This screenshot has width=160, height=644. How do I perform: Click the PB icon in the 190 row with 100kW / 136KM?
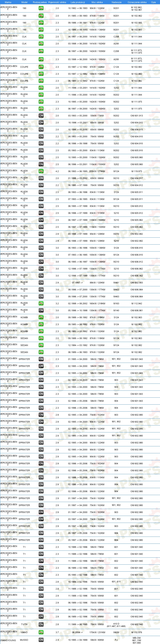(41, 30)
